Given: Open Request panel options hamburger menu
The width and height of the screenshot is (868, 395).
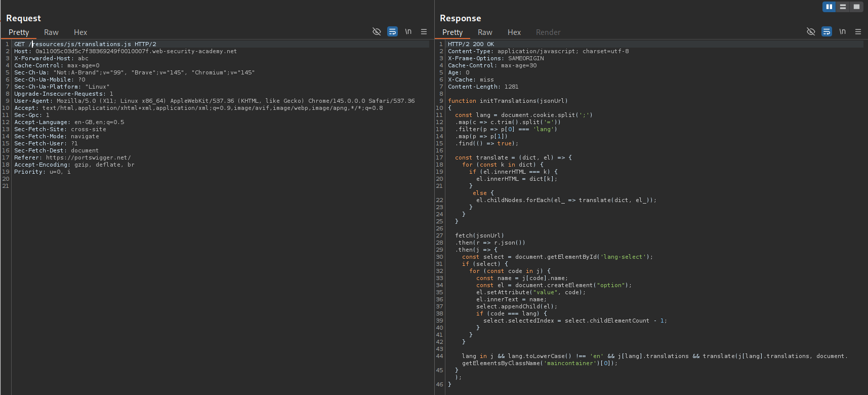Looking at the screenshot, I should coord(424,31).
